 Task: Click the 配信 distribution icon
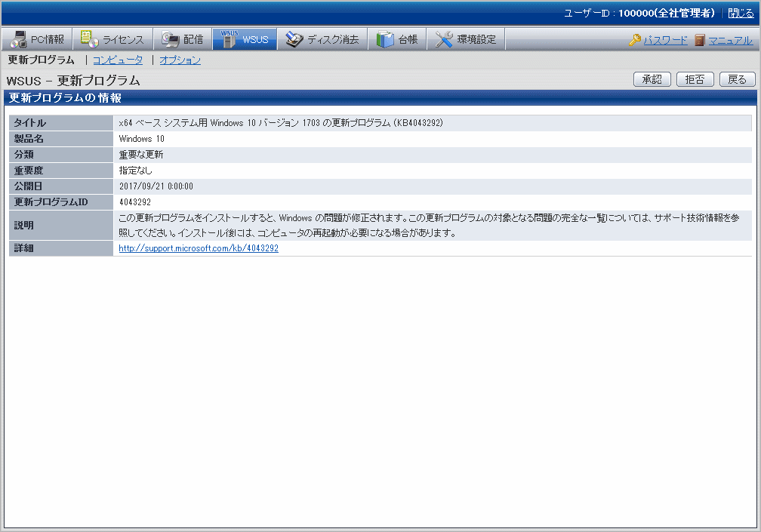[x=171, y=39]
